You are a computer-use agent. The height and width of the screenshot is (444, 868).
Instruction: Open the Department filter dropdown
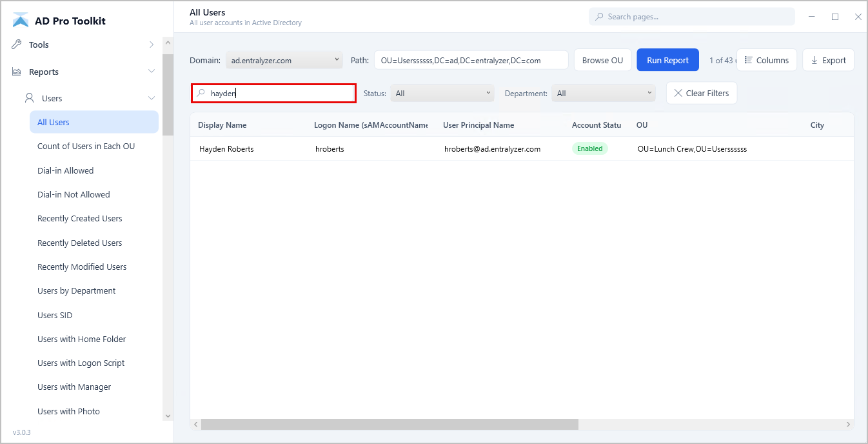(603, 93)
